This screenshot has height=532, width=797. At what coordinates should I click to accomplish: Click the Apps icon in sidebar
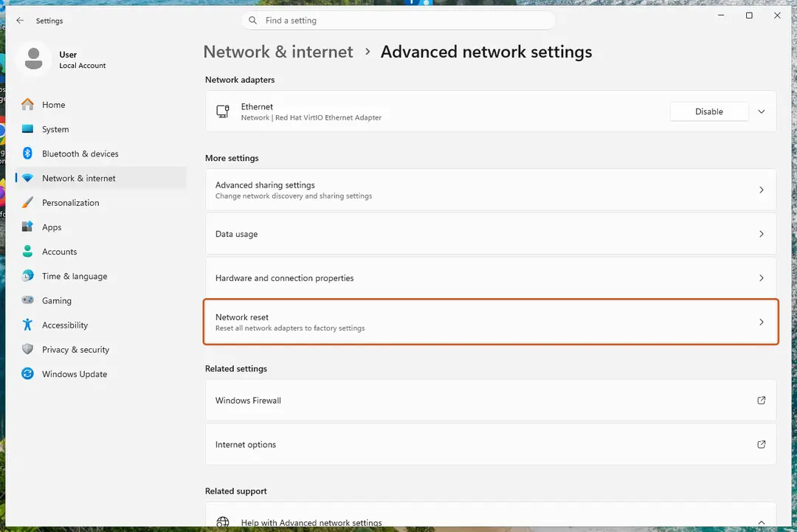pyautogui.click(x=27, y=227)
